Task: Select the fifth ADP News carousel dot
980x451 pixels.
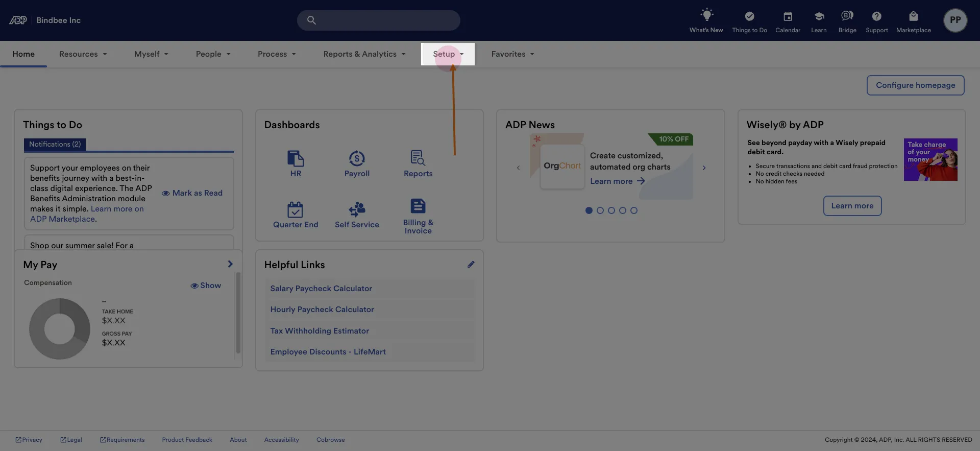Action: point(634,210)
